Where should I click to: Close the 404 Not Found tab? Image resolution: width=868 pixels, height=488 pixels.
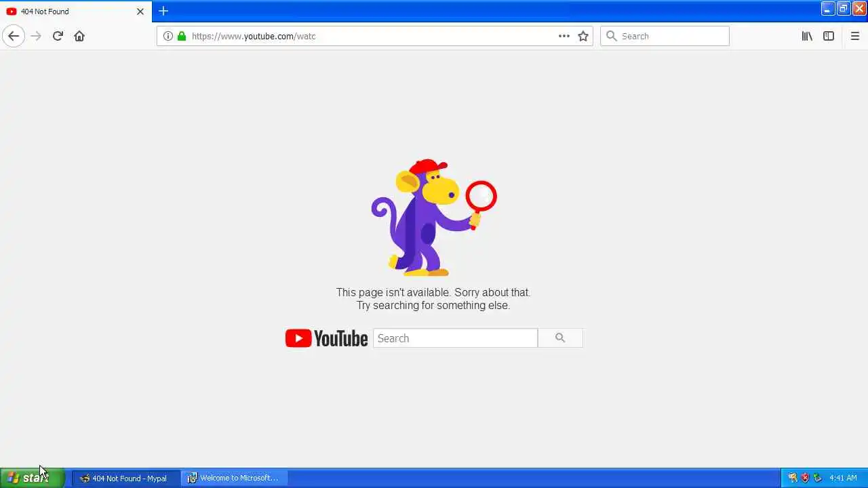(x=140, y=12)
